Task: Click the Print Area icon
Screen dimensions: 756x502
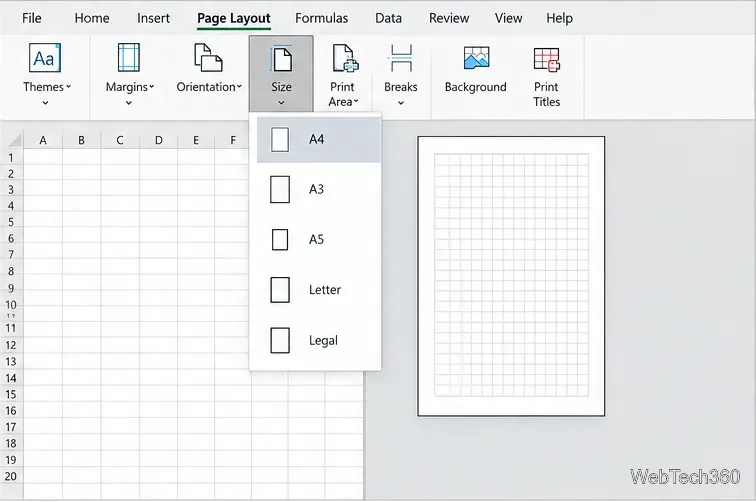Action: (x=345, y=57)
